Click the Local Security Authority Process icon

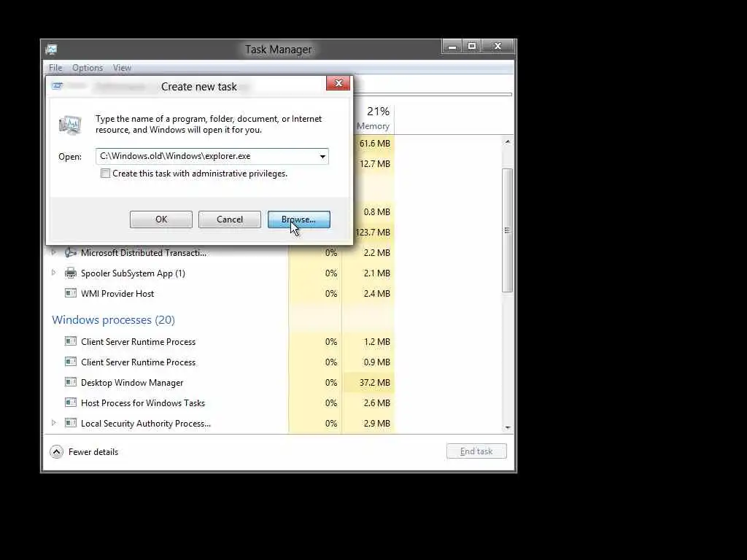tap(71, 423)
